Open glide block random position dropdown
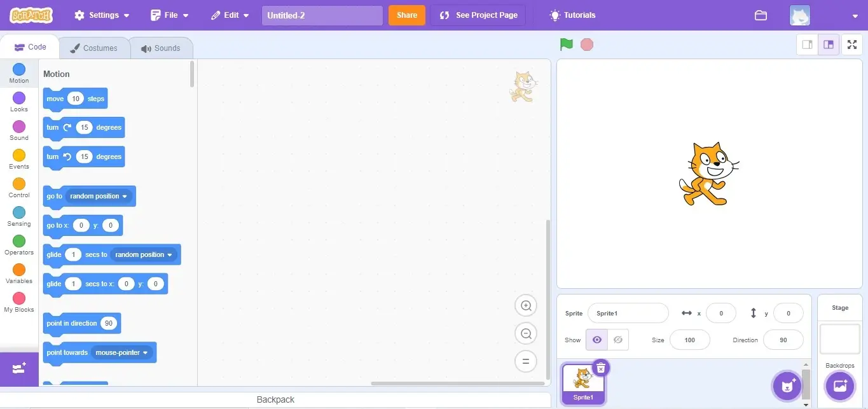Viewport: 868px width, 409px height. tap(144, 254)
